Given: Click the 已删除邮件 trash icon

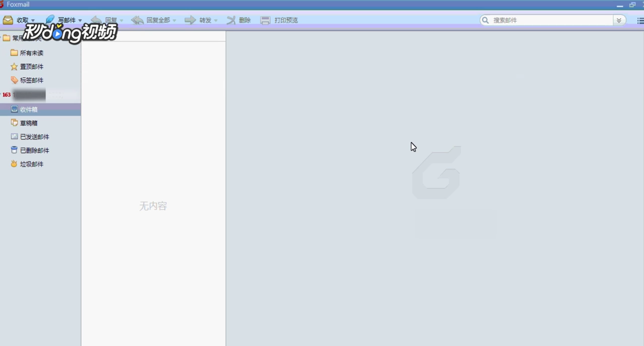Looking at the screenshot, I should [x=14, y=150].
